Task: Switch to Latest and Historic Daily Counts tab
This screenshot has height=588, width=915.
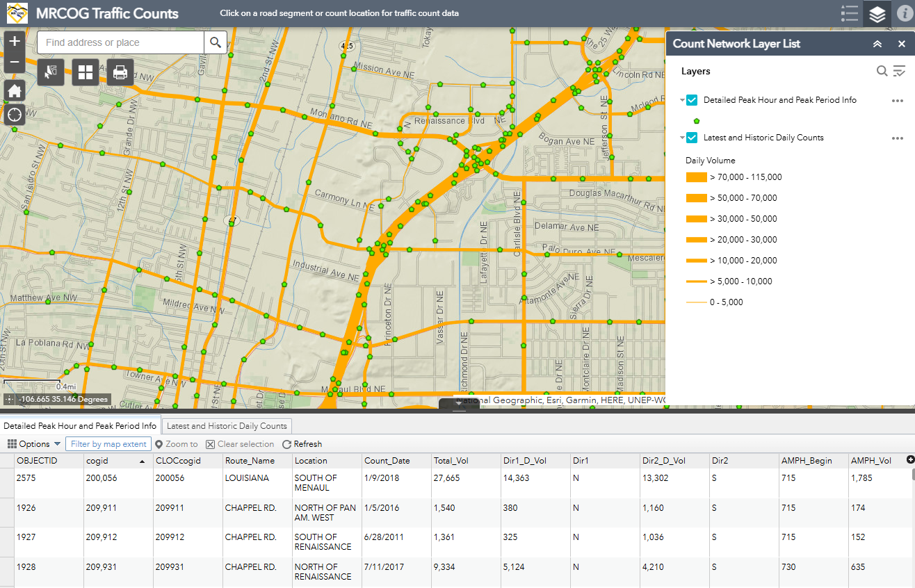Action: [226, 425]
